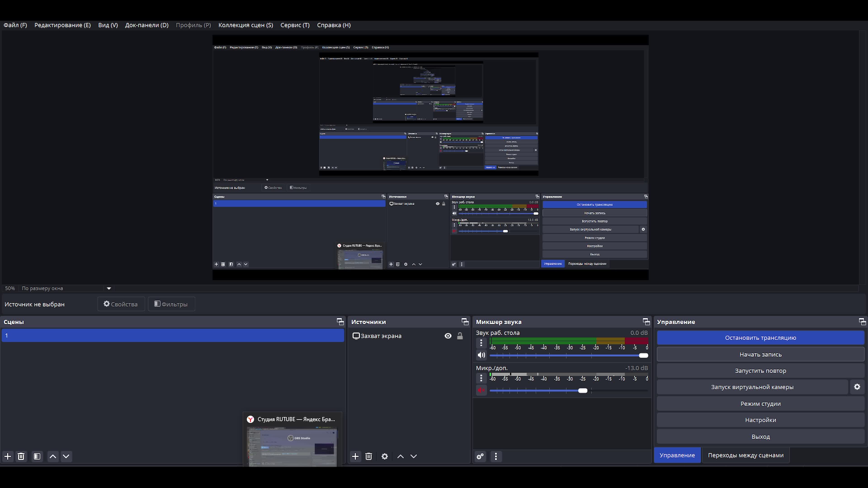
Task: Add a new source with the plus icon
Action: (355, 456)
